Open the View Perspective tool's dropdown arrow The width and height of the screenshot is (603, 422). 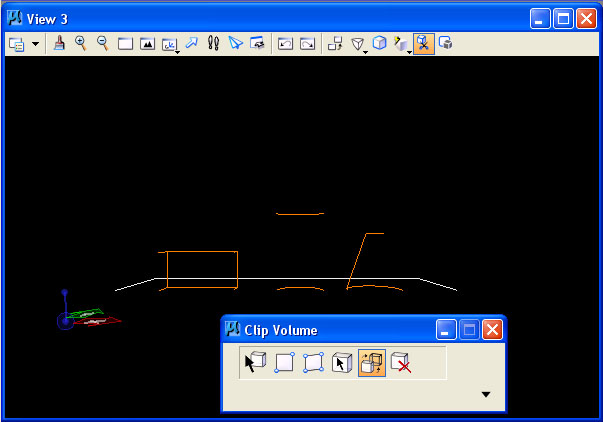tap(366, 52)
